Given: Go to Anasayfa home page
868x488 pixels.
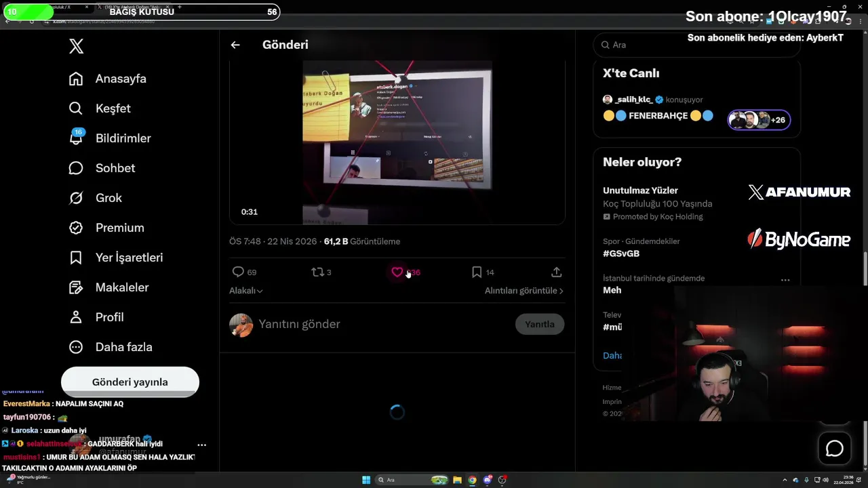Looking at the screenshot, I should (x=108, y=79).
